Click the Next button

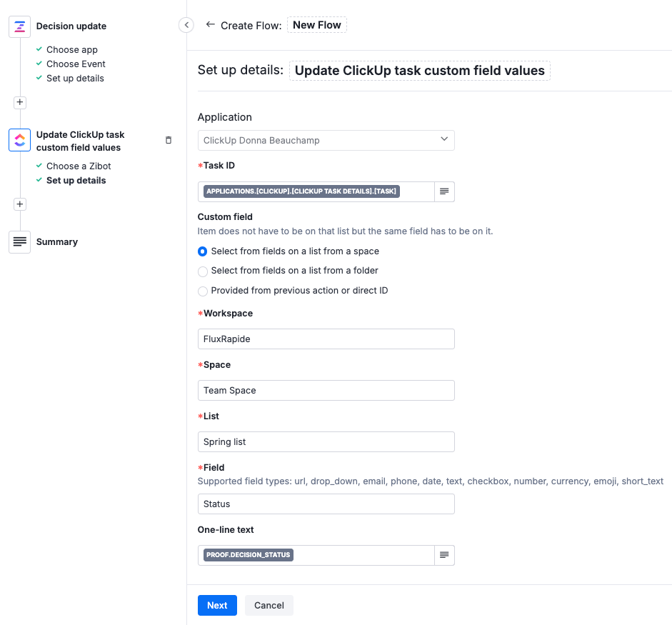tap(217, 605)
